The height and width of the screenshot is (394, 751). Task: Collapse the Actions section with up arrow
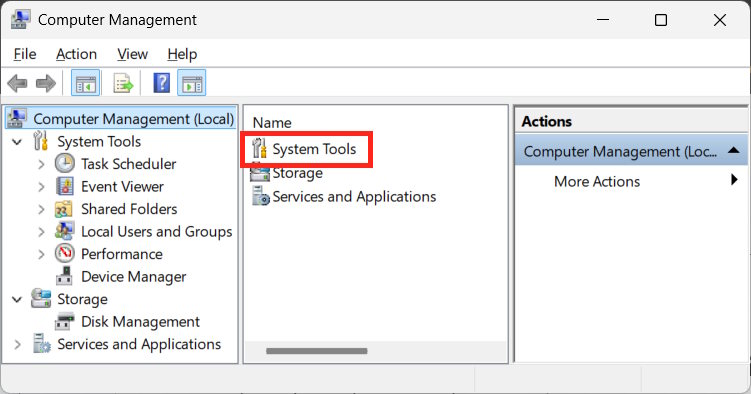[x=733, y=150]
